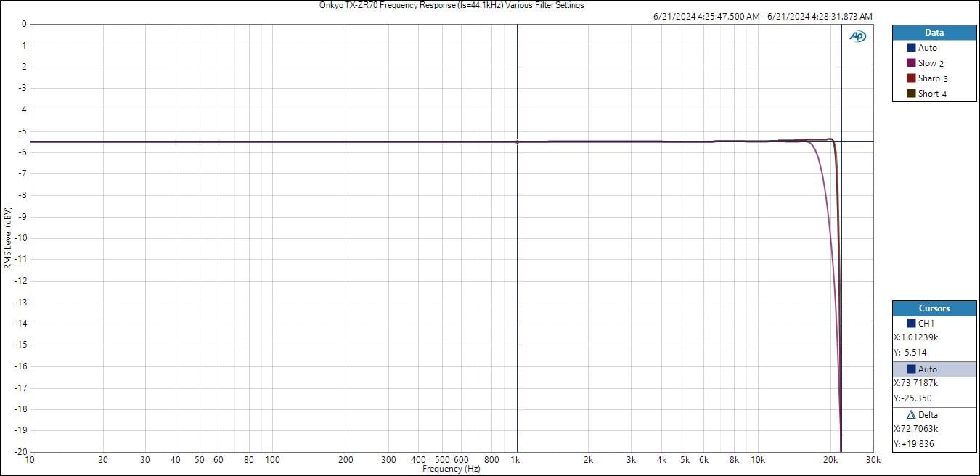Viewport: 980px width, 476px height.
Task: Select the Short 4 trace label in legend
Action: (931, 94)
